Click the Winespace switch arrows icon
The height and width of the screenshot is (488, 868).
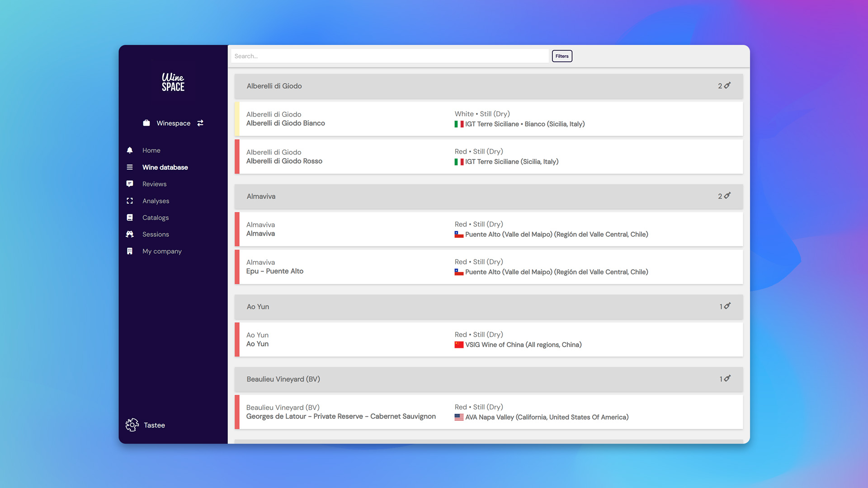point(200,123)
